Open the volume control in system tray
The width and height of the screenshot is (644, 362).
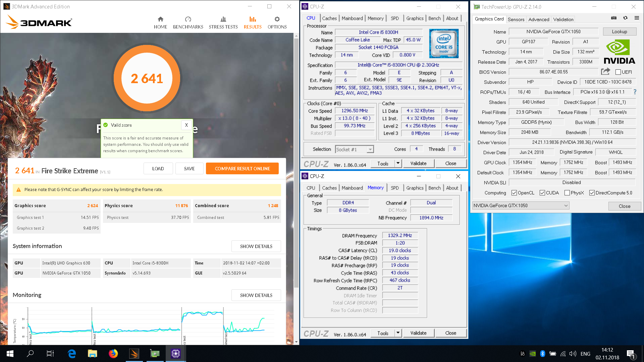tap(573, 354)
